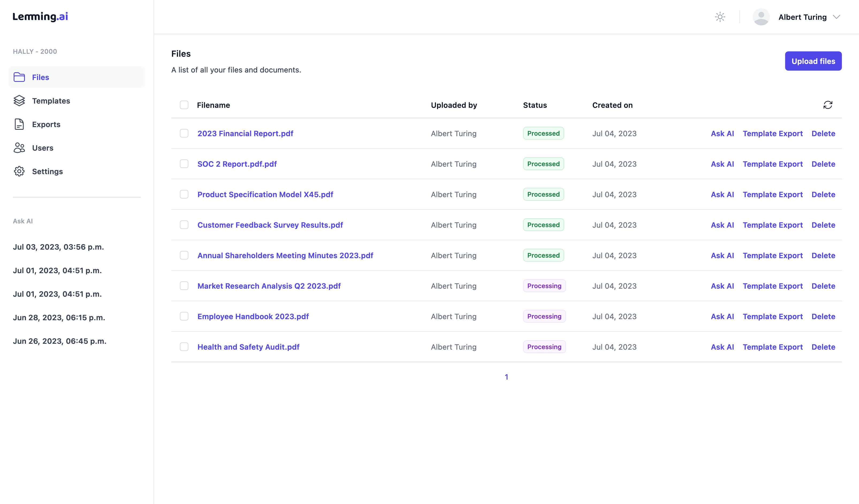
Task: Open Annual Shareholders Meeting Minutes 2023.pdf
Action: click(285, 255)
